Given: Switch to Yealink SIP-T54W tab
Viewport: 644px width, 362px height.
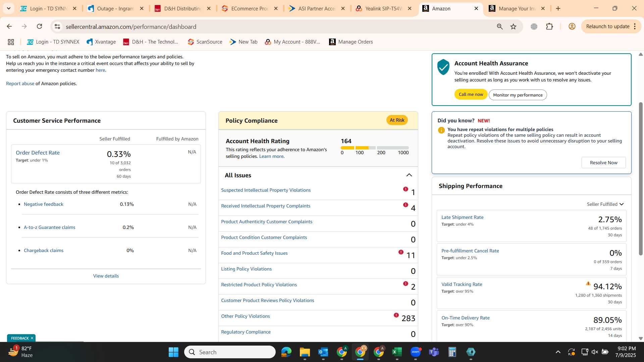Looking at the screenshot, I should [383, 8].
